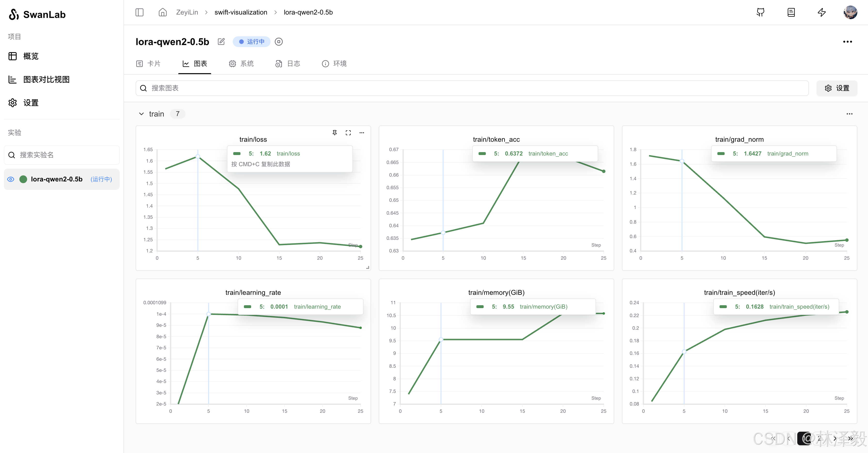Switch to the 日志 tab
This screenshot has height=453, width=868.
[288, 64]
